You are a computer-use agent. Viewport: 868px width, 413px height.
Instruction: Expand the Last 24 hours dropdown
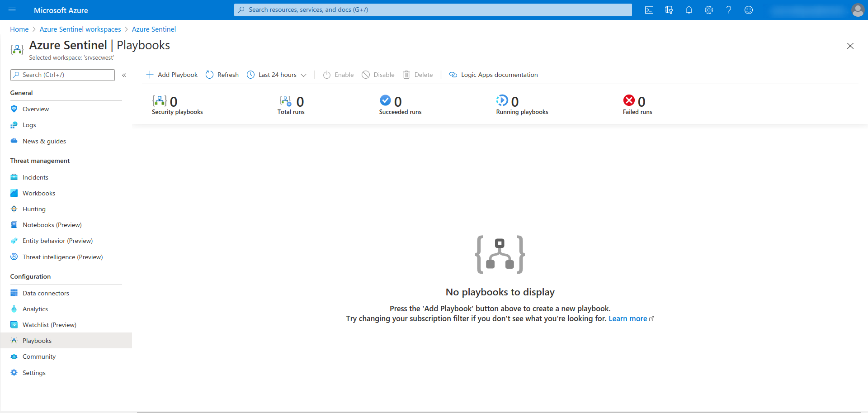click(277, 75)
